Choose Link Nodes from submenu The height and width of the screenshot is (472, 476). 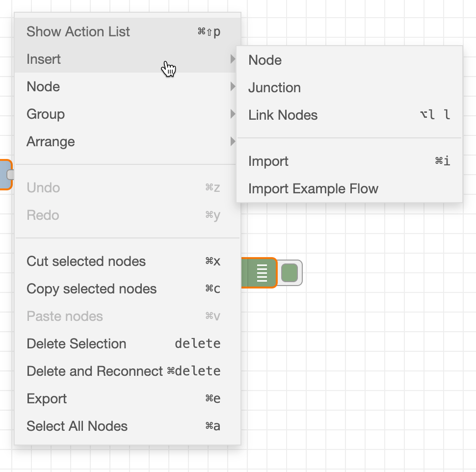pyautogui.click(x=349, y=115)
